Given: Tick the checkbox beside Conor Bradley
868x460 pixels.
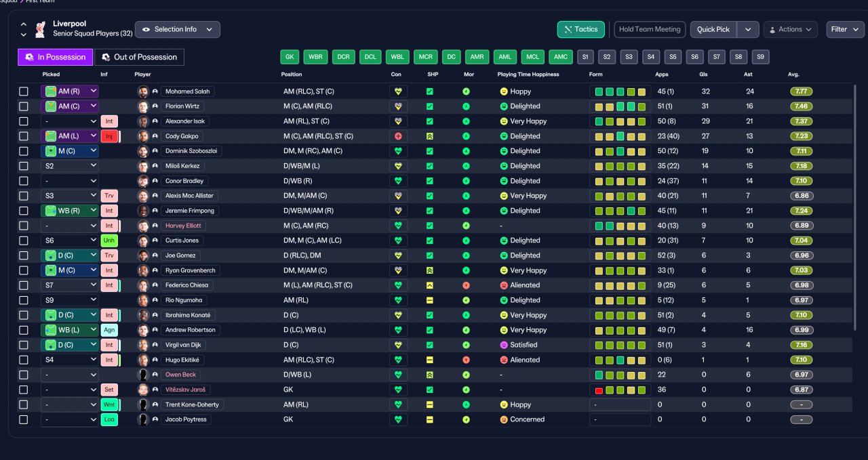Looking at the screenshot, I should pos(24,181).
